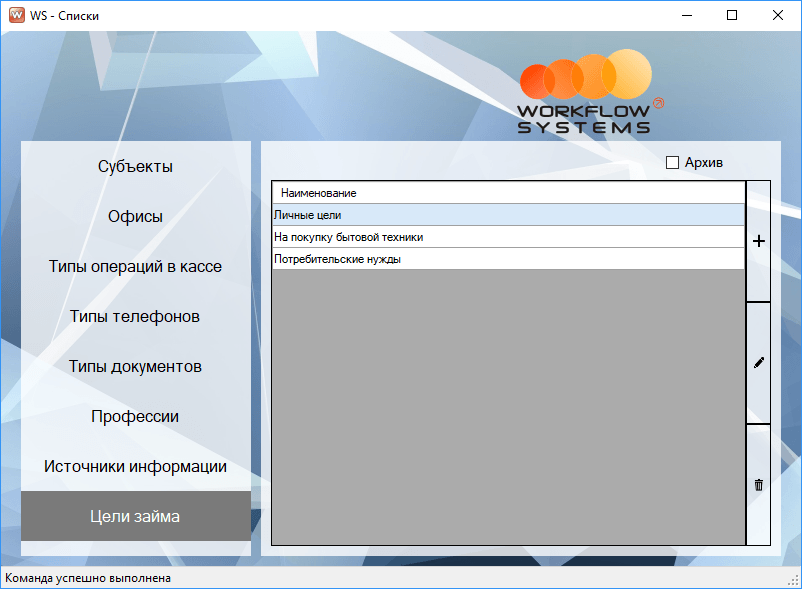Select Типы операций в кассе
The height and width of the screenshot is (589, 802).
pos(136,266)
